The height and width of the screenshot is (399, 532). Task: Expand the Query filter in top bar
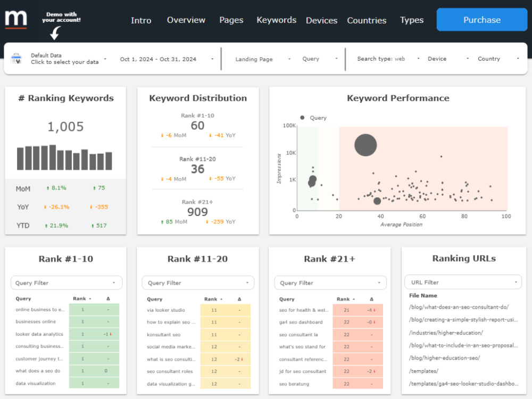320,59
